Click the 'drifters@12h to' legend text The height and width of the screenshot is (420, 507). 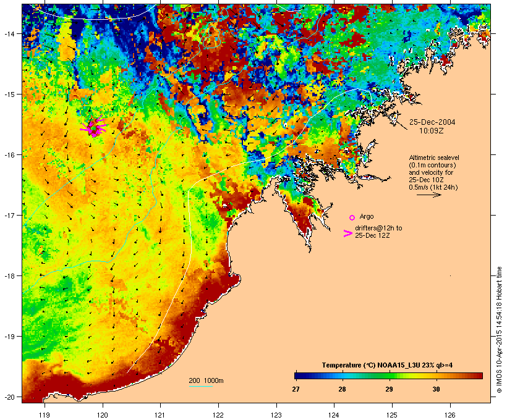(378, 228)
